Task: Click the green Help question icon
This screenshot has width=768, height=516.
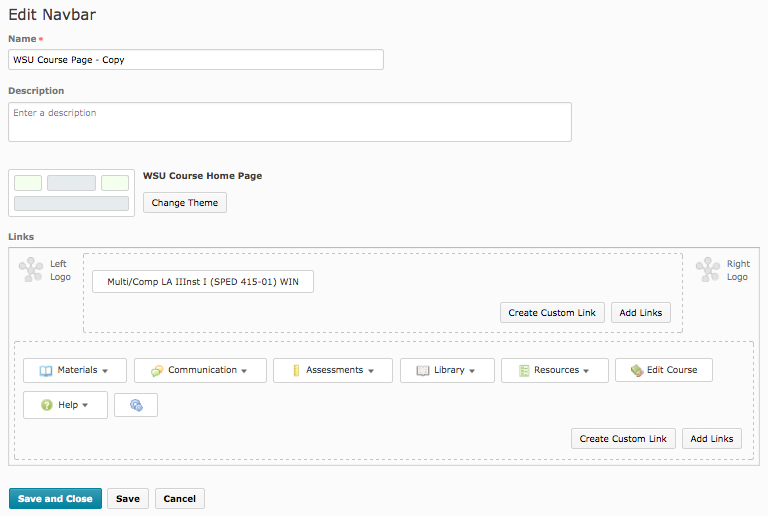Action: tap(46, 405)
